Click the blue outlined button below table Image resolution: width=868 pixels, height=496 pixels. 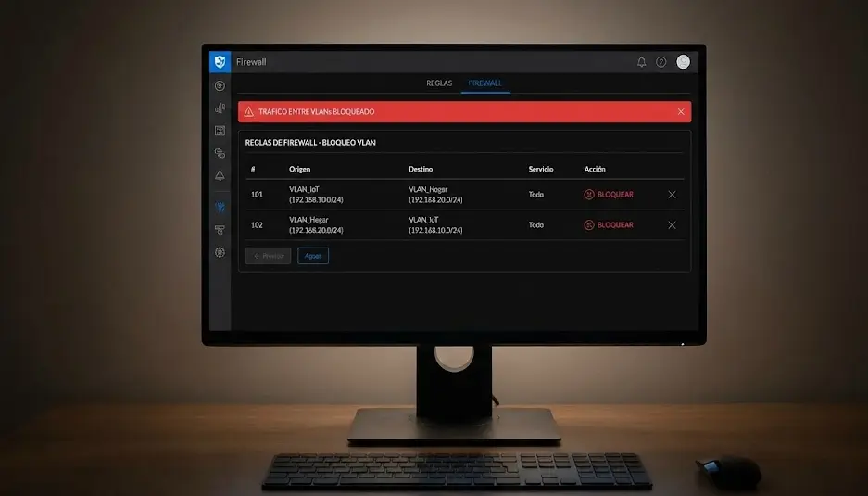tap(313, 256)
